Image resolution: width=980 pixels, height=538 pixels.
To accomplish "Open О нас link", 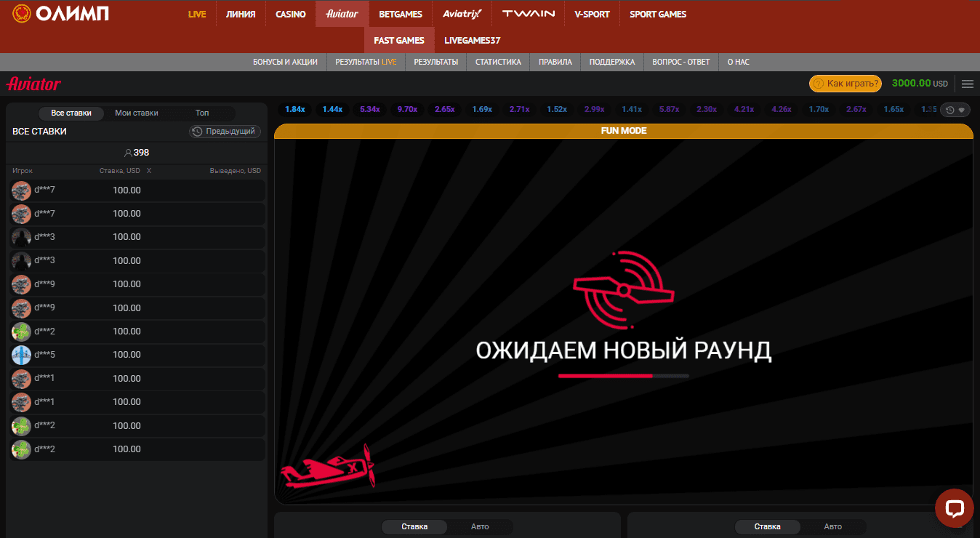I will 738,62.
